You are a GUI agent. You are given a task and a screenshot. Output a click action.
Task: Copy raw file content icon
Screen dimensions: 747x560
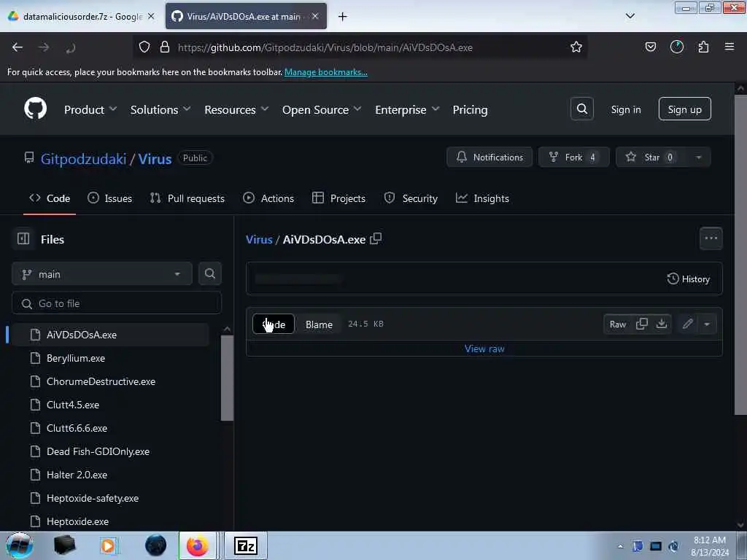642,324
